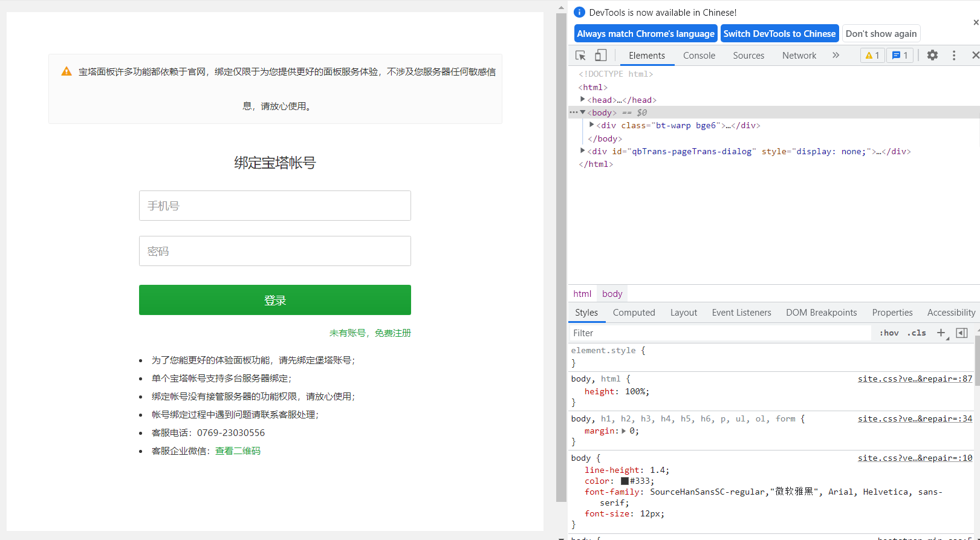Open site.css source link at line 34

click(x=915, y=418)
